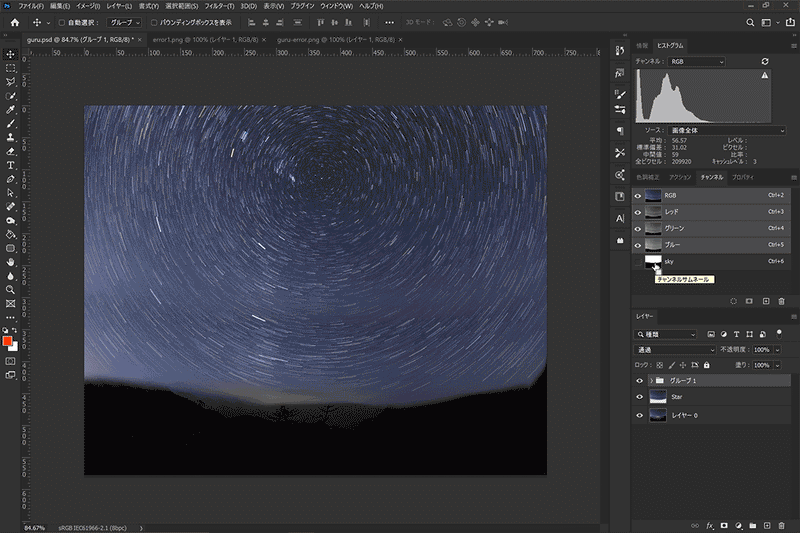This screenshot has height=533, width=800.
Task: Load channel as selection icon
Action: [x=733, y=300]
